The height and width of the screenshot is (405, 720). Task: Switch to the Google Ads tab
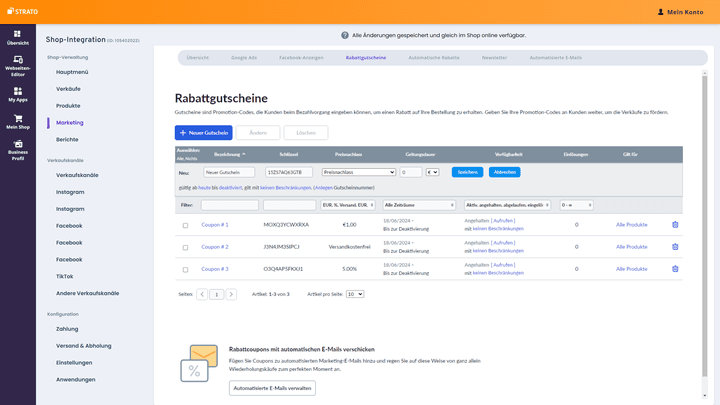[x=244, y=57]
